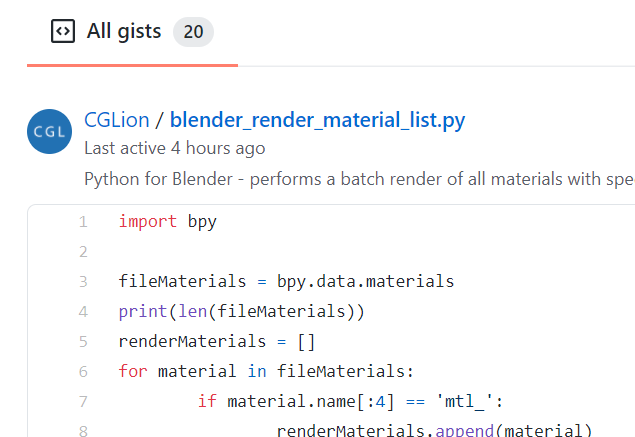Click the 'Last active 4 hours ago' timestamp
This screenshot has width=635, height=437.
(x=175, y=148)
